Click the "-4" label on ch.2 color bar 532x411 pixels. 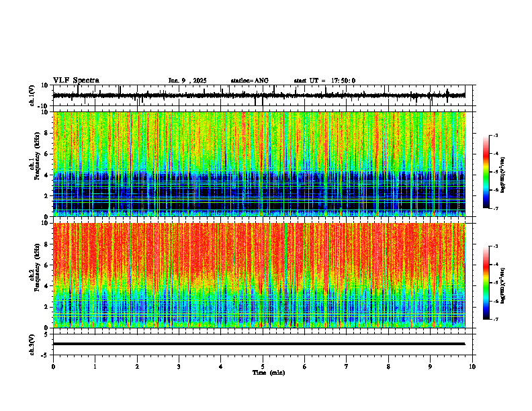point(495,265)
